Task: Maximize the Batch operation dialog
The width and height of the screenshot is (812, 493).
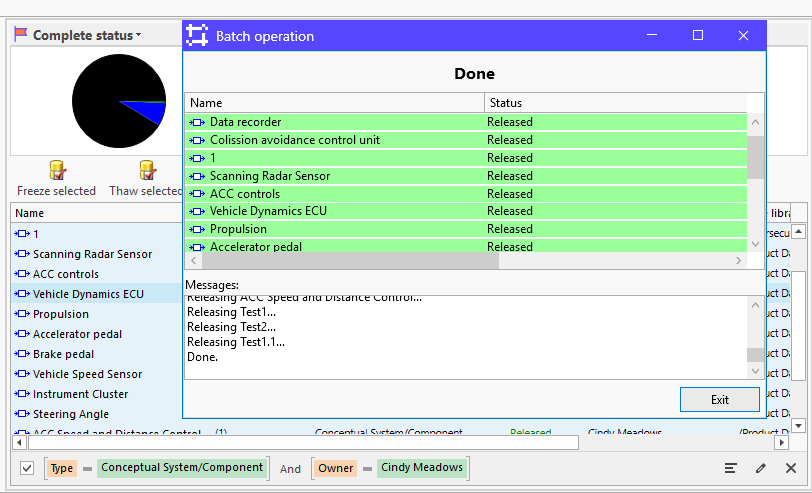Action: [698, 35]
